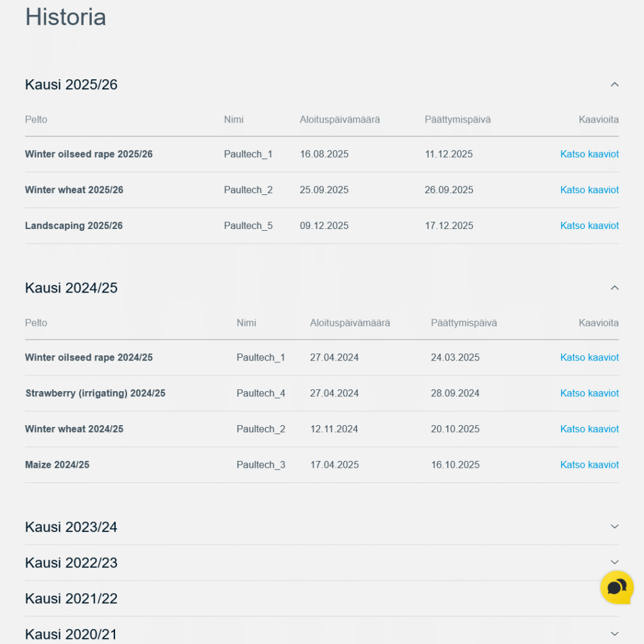Expand the Kausi 2023/24 section
This screenshot has height=644, width=644.
(614, 526)
